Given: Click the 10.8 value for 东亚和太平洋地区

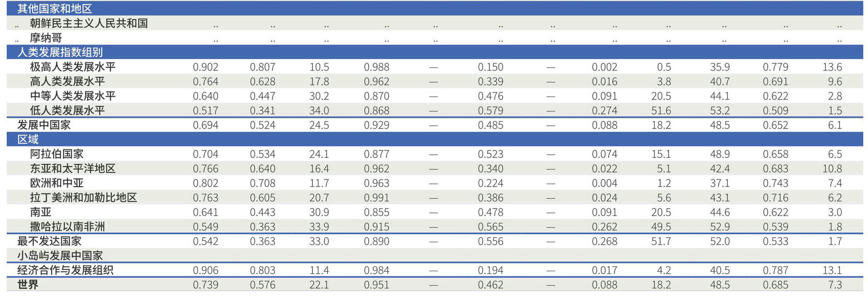Looking at the screenshot, I should pos(832,169).
